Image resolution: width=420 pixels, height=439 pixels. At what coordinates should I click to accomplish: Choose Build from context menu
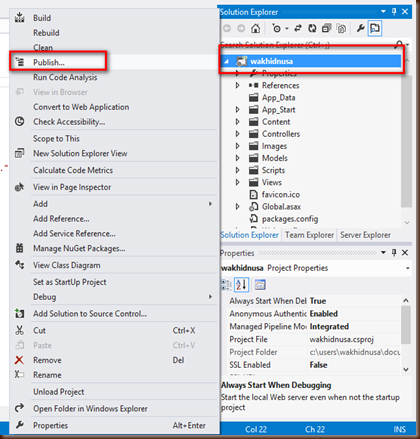coord(114,18)
